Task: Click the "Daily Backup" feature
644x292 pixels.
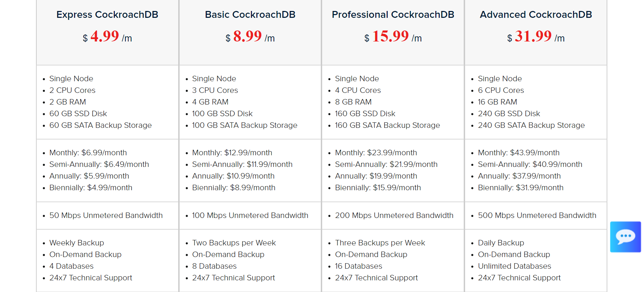Action: coord(501,243)
